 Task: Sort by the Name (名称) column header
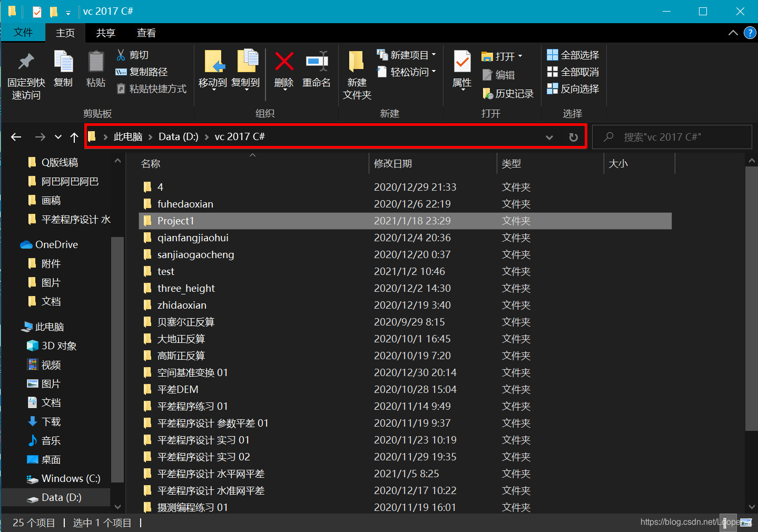point(151,164)
